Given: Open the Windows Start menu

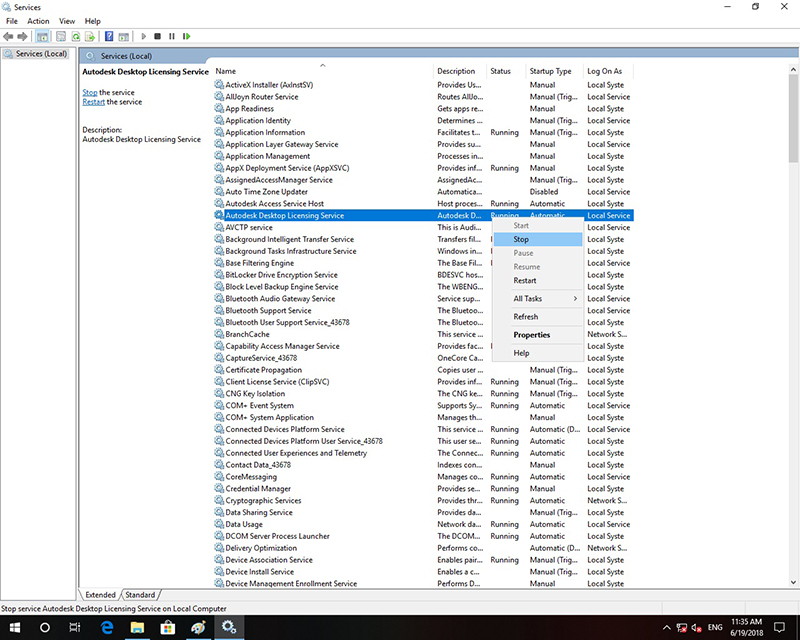Looking at the screenshot, I should (x=14, y=627).
